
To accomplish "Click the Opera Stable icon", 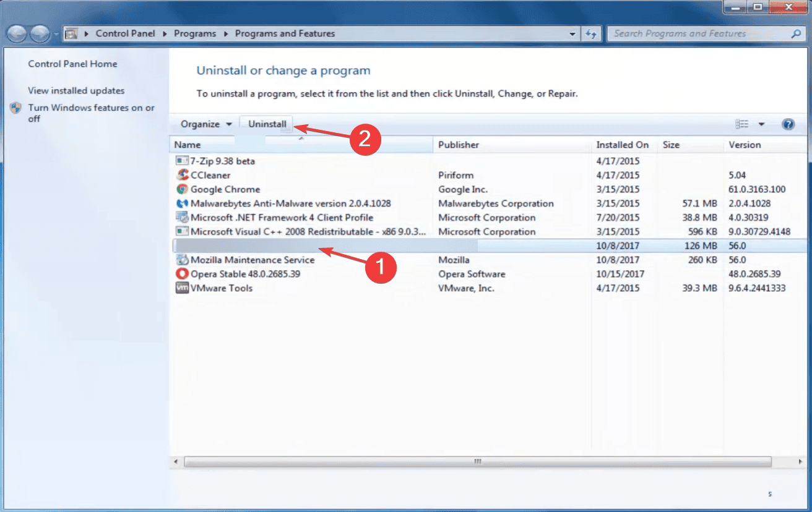I will (x=182, y=274).
